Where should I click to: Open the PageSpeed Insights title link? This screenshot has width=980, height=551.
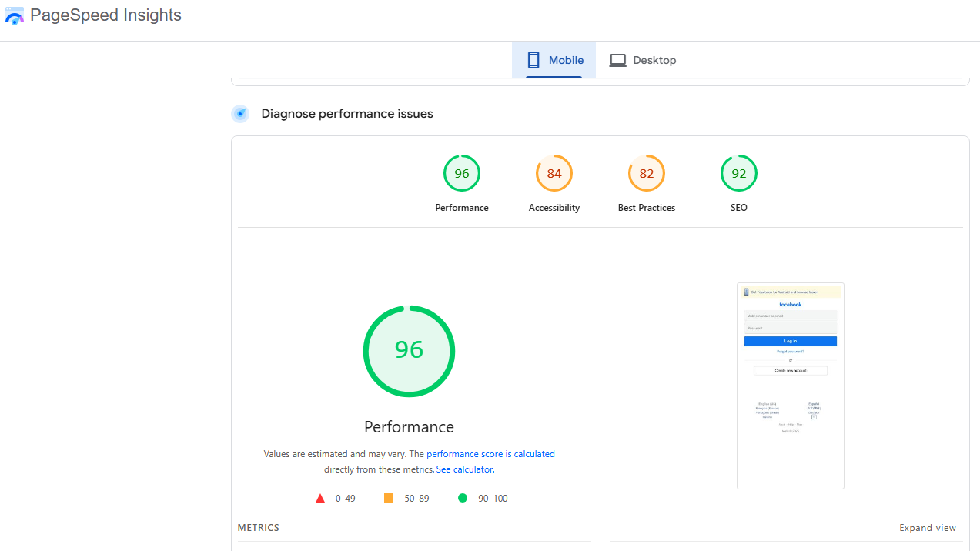click(106, 15)
